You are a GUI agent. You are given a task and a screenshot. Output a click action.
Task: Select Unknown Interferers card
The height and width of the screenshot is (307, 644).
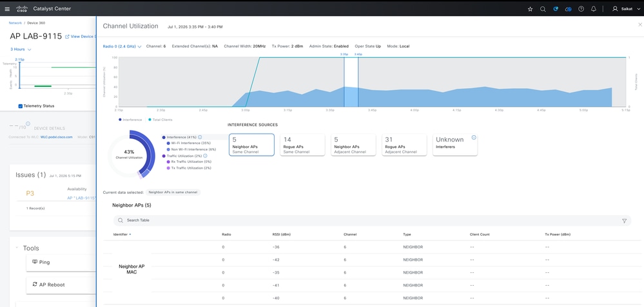455,145
